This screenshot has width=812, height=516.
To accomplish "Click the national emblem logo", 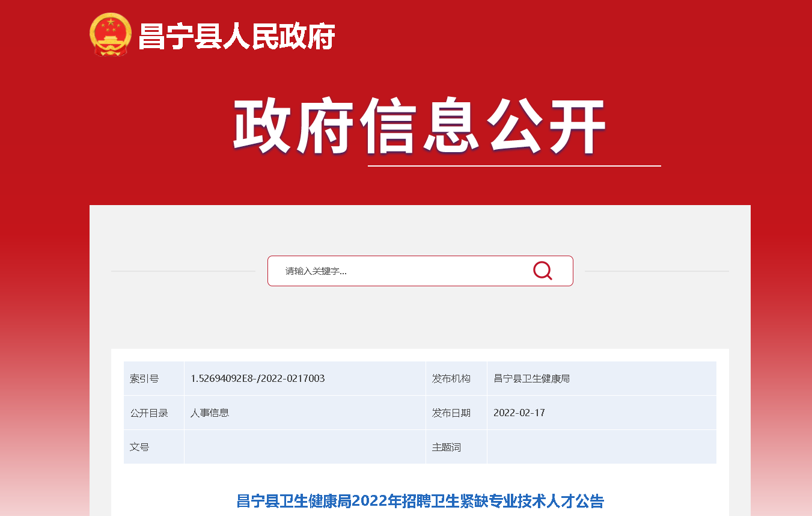I will (110, 34).
